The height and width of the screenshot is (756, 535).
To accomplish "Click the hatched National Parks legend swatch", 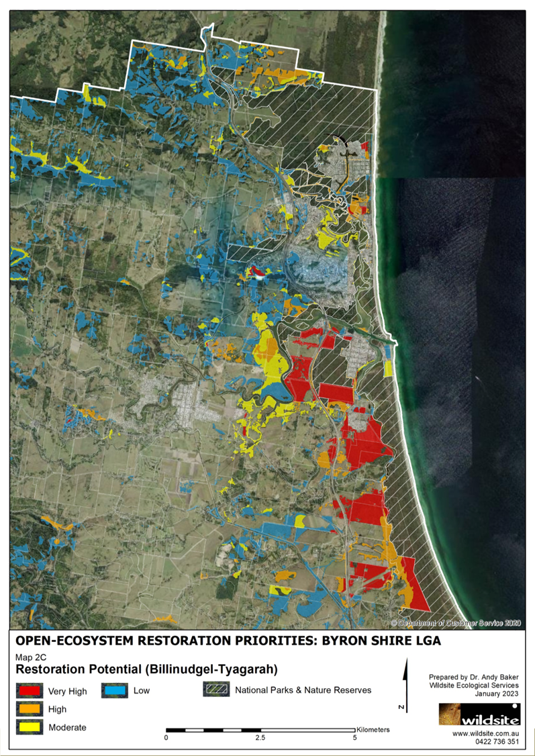I will (216, 690).
